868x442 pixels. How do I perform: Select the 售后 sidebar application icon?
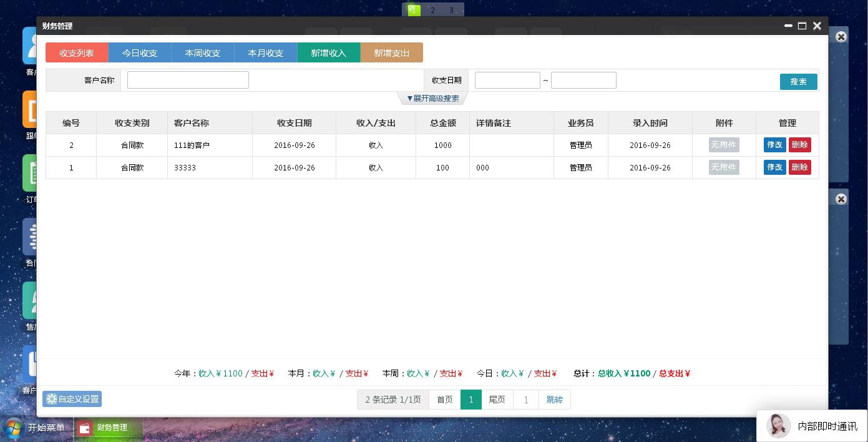click(29, 300)
